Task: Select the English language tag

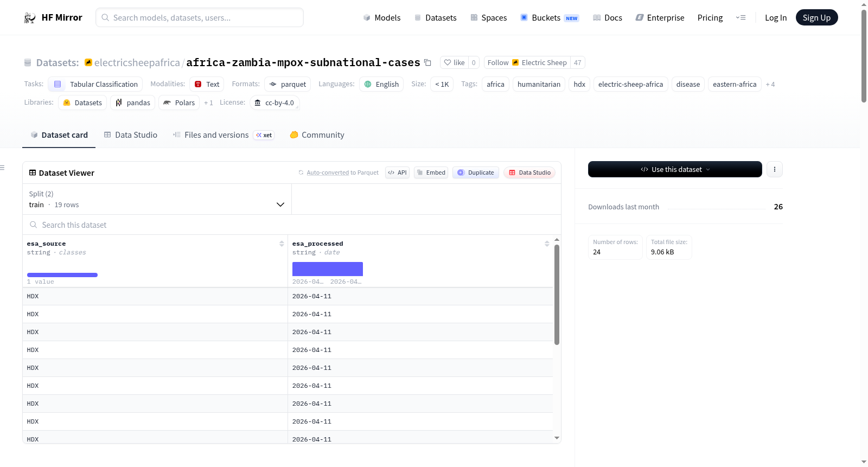Action: [x=381, y=84]
